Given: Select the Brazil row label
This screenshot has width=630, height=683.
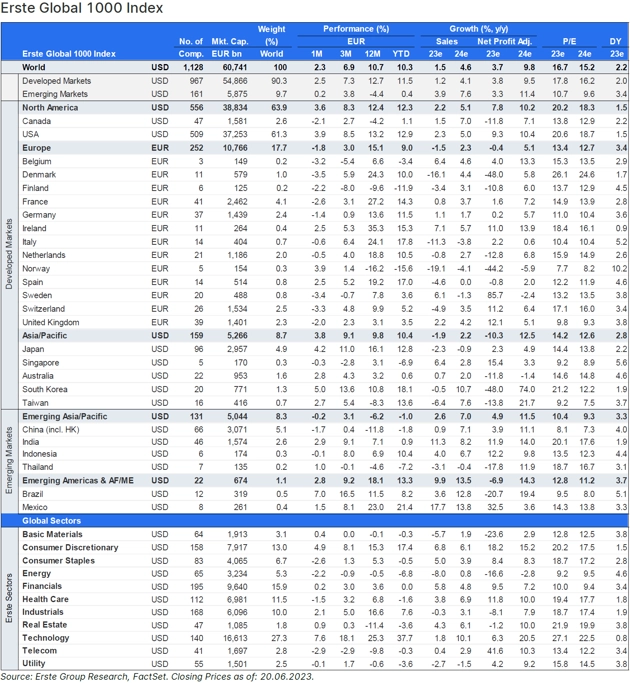Looking at the screenshot, I should coord(33,494).
